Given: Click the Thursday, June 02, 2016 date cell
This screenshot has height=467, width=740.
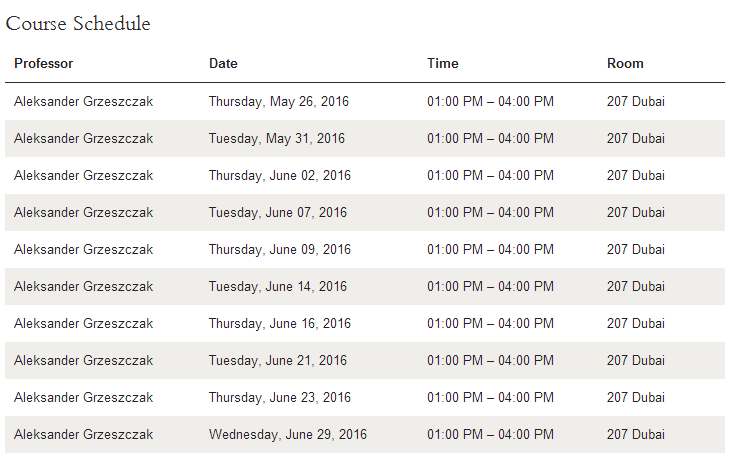Looking at the screenshot, I should point(280,175).
